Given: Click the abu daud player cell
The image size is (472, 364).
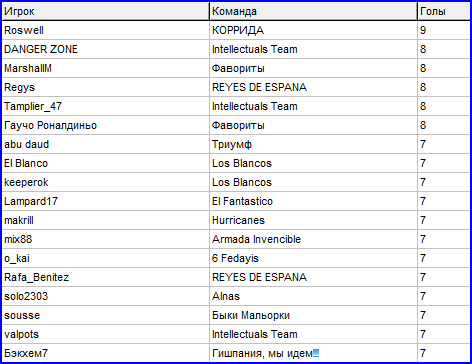Looking at the screenshot, I should [x=106, y=144].
